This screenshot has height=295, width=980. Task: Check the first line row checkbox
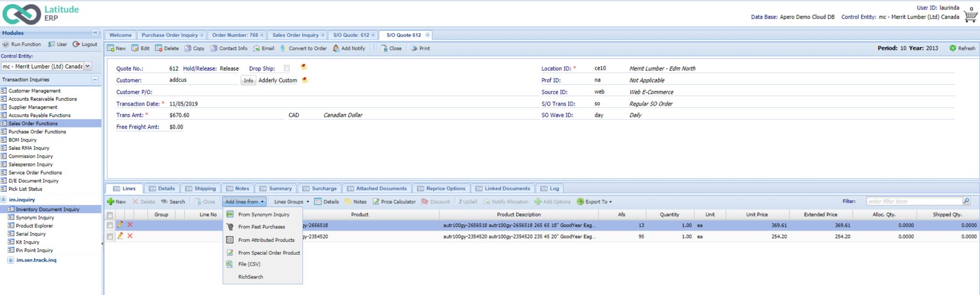tap(110, 225)
